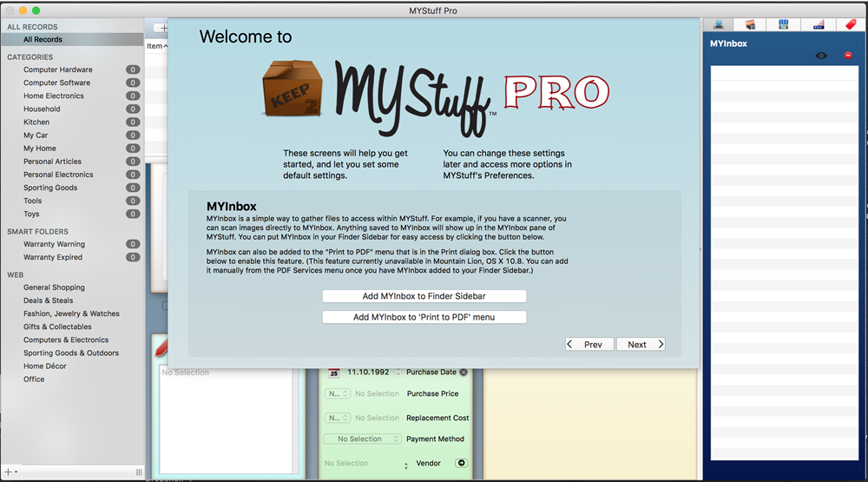Open the store shop tab icon
The height and width of the screenshot is (482, 868).
(x=783, y=24)
